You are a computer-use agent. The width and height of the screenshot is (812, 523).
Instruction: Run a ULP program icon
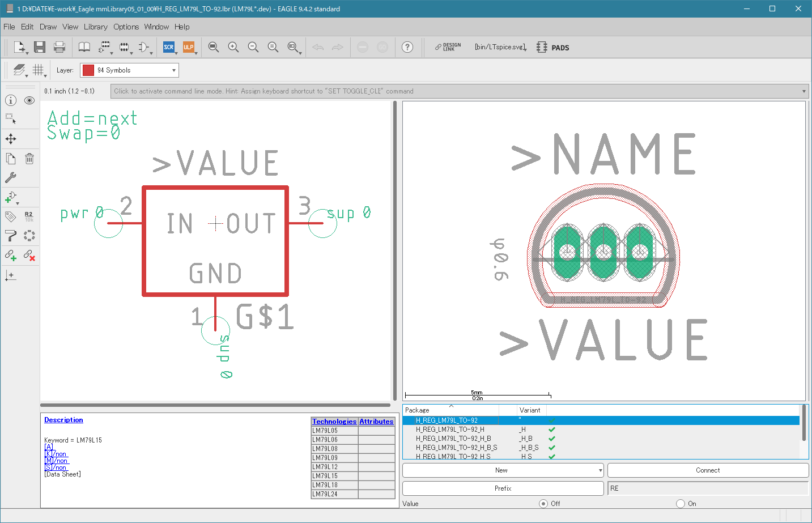point(188,47)
